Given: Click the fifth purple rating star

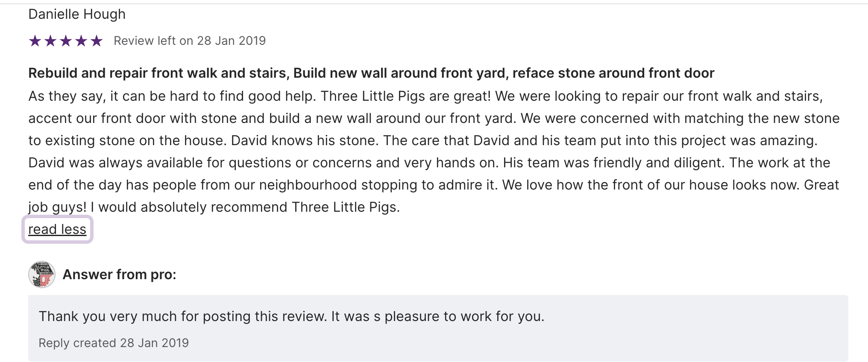Looking at the screenshot, I should (x=97, y=41).
